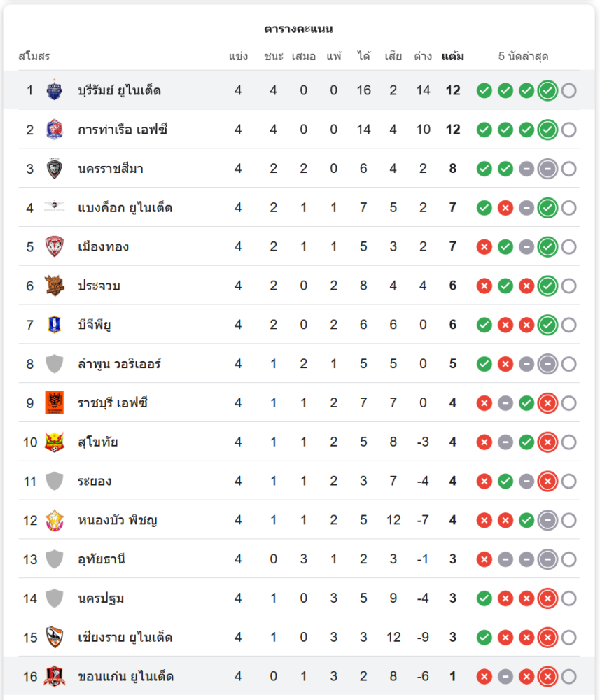Sort table by แต้ม column header

[x=453, y=56]
